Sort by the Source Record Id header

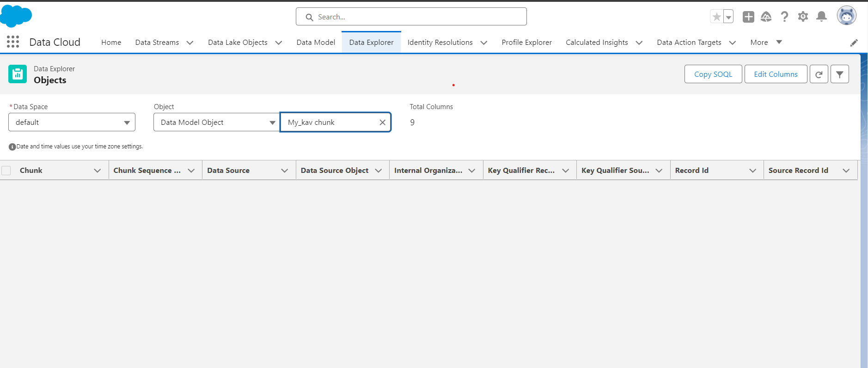point(798,171)
